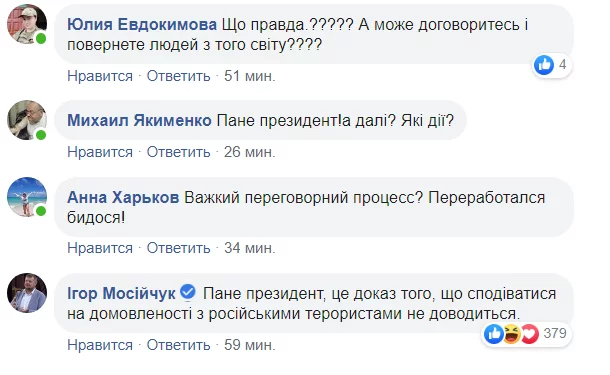Open the Ігор Мосійчук name link
This screenshot has width=610, height=375.
pyautogui.click(x=121, y=294)
